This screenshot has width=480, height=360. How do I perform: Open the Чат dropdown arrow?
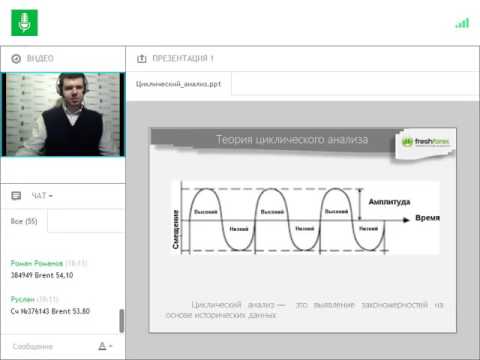pos(51,196)
